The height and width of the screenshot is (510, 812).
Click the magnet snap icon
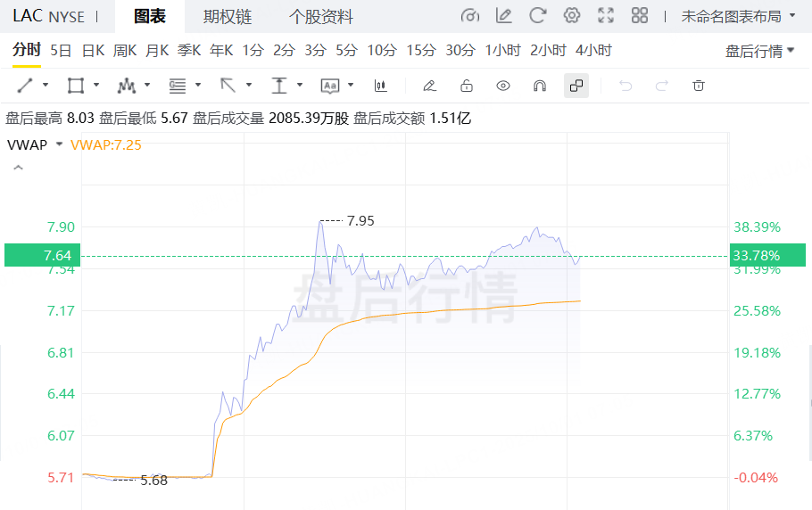[539, 86]
